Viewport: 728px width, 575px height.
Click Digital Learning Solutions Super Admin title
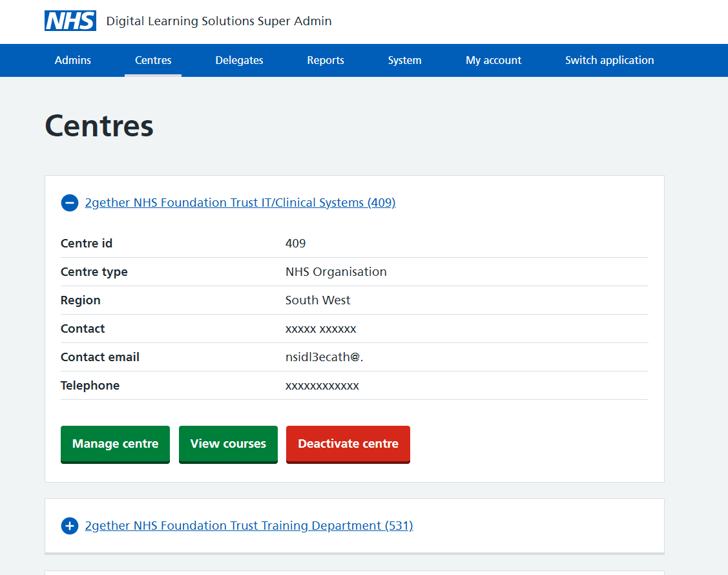click(219, 21)
